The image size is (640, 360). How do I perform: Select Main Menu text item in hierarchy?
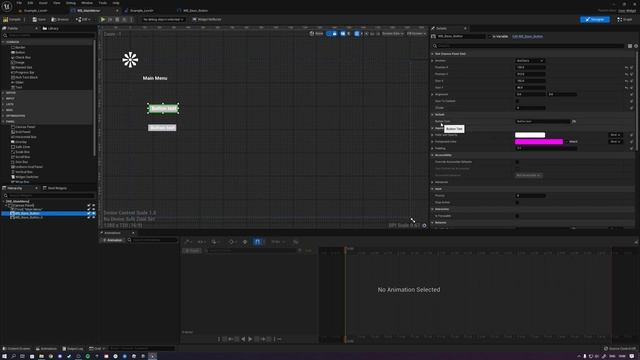28,209
